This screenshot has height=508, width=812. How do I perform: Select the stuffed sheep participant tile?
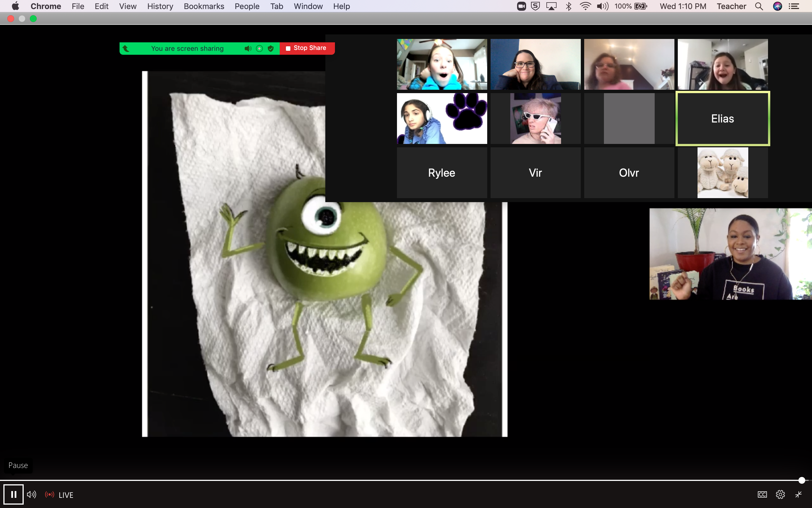point(723,173)
